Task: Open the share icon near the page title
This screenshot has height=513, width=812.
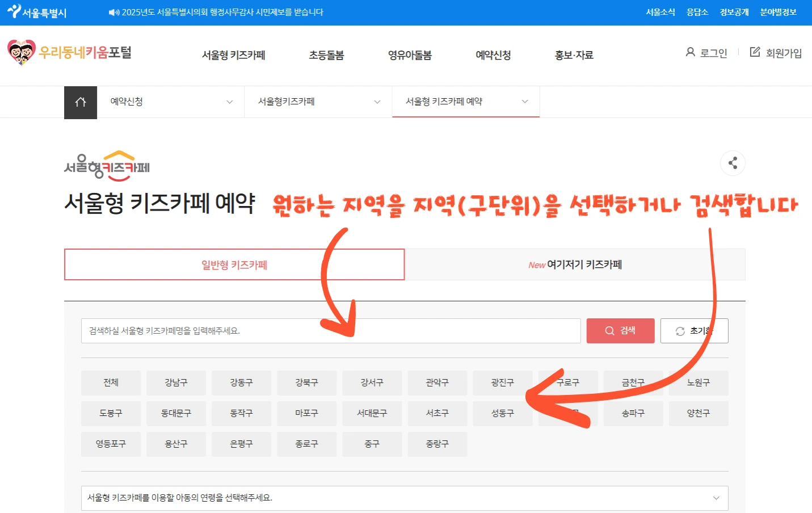Action: [733, 163]
